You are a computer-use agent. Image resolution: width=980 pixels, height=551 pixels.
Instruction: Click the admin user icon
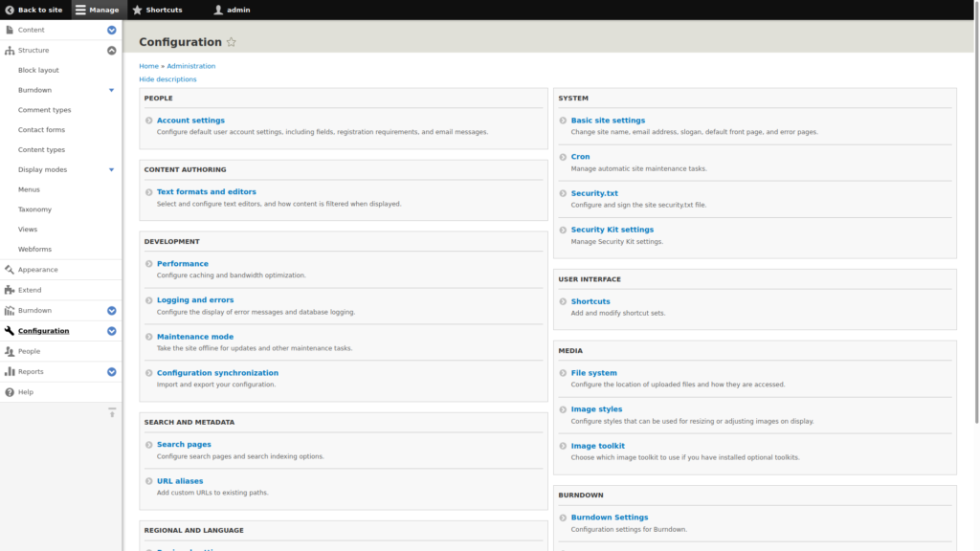tap(218, 10)
